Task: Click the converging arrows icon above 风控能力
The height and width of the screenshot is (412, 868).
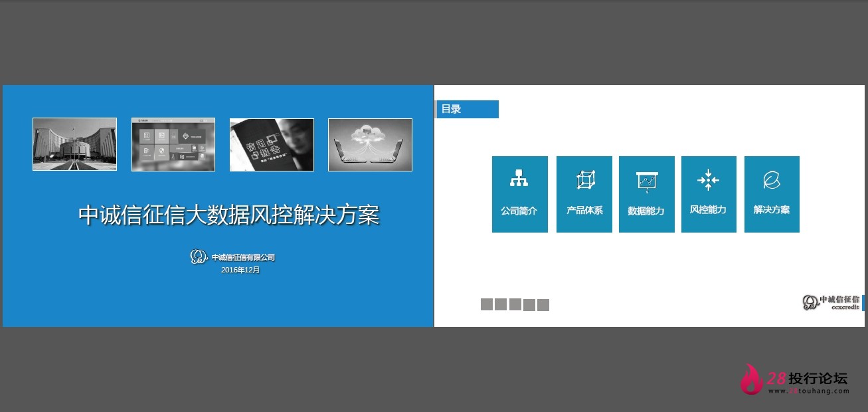Action: (x=709, y=179)
